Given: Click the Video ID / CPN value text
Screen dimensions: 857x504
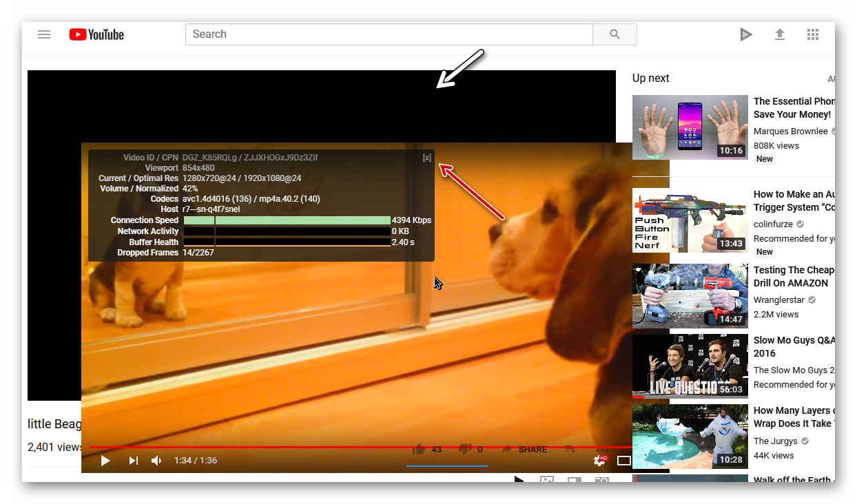Looking at the screenshot, I should coord(250,158).
